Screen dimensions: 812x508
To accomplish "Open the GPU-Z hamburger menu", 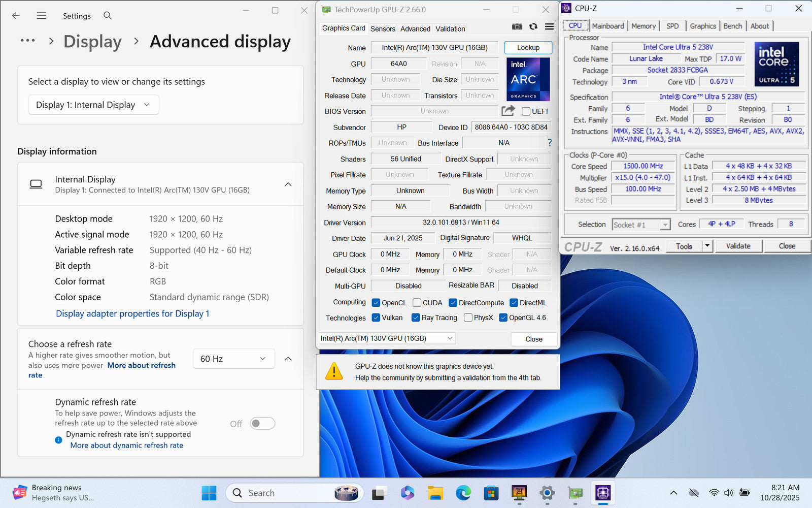I will tap(549, 27).
